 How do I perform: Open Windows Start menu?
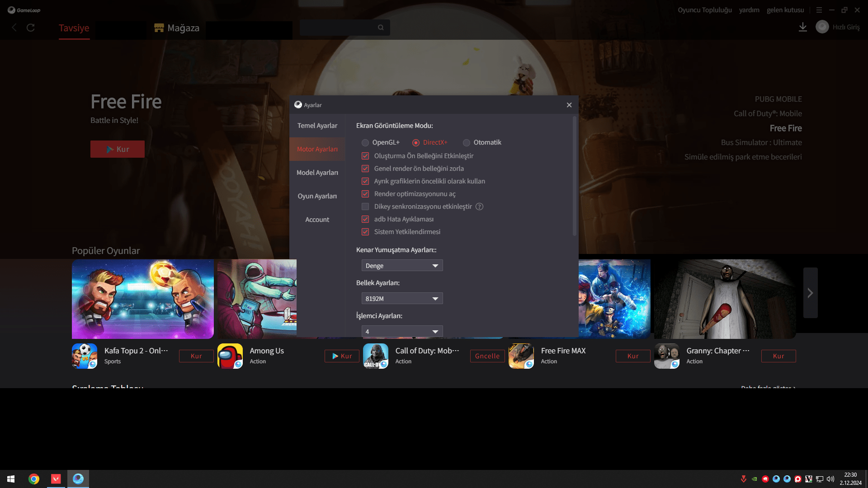point(11,479)
